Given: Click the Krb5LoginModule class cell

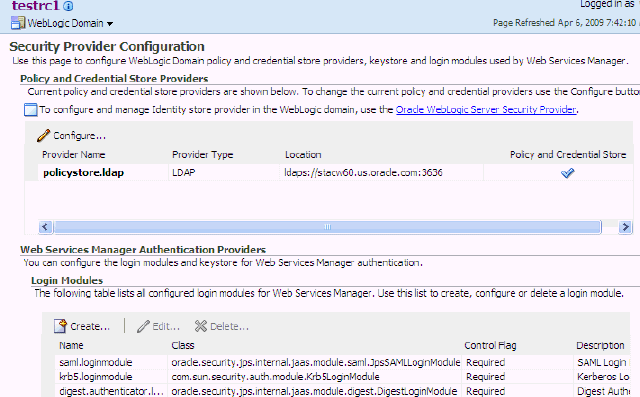Looking at the screenshot, I should 275,377.
